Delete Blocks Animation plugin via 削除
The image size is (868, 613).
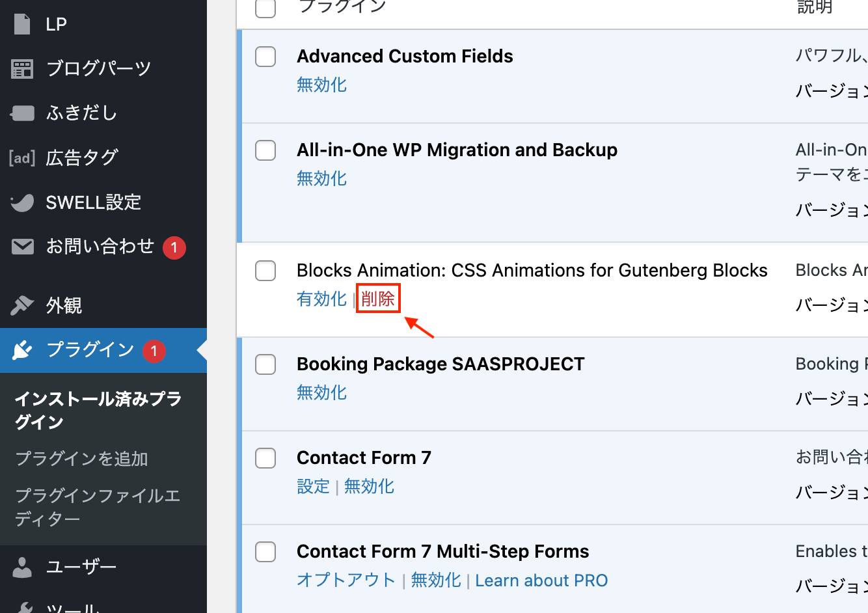coord(378,299)
